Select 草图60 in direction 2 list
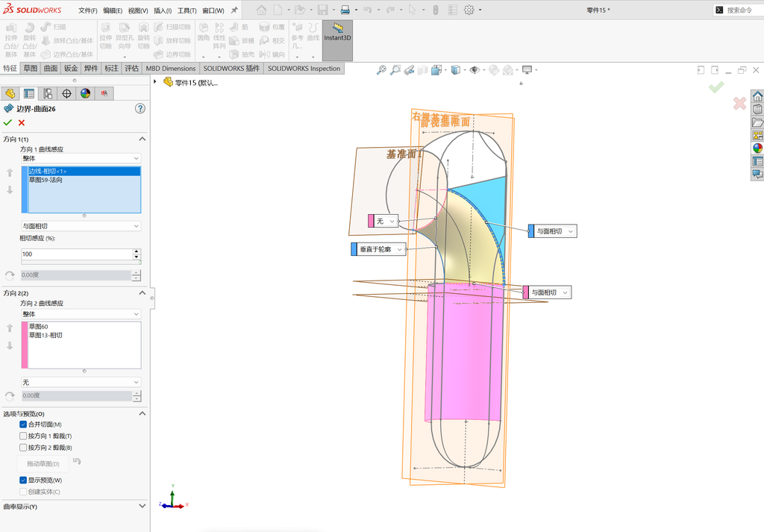The height and width of the screenshot is (532, 764). click(84, 326)
